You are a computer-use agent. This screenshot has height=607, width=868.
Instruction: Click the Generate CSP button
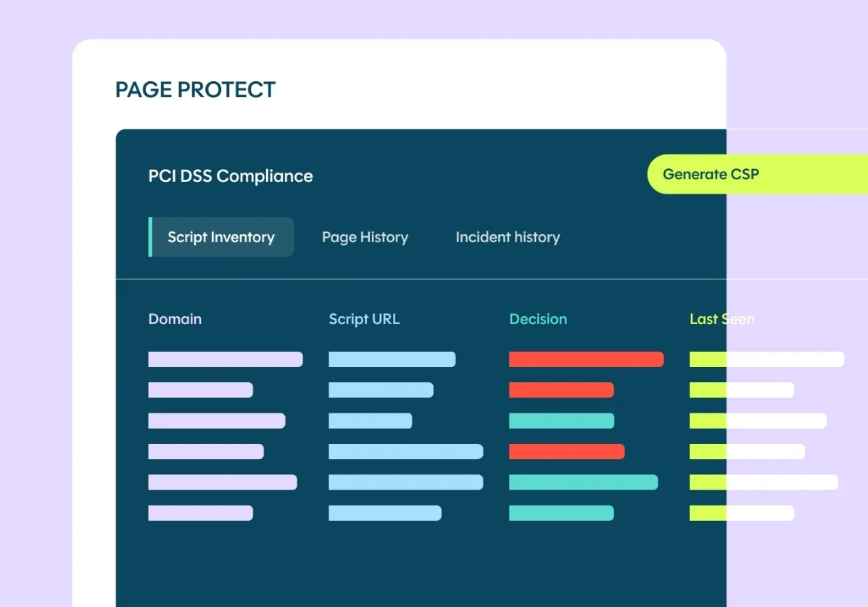point(757,174)
